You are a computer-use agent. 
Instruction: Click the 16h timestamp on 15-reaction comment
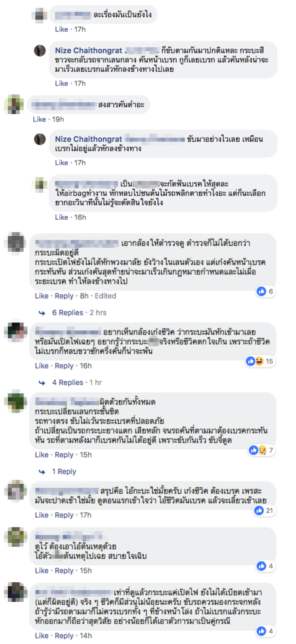click(86, 366)
